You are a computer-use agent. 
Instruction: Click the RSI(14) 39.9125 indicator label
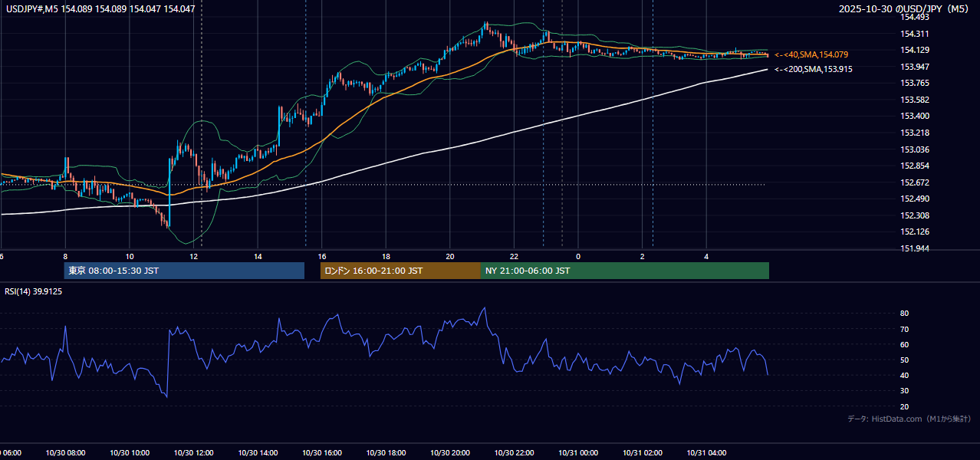(34, 291)
